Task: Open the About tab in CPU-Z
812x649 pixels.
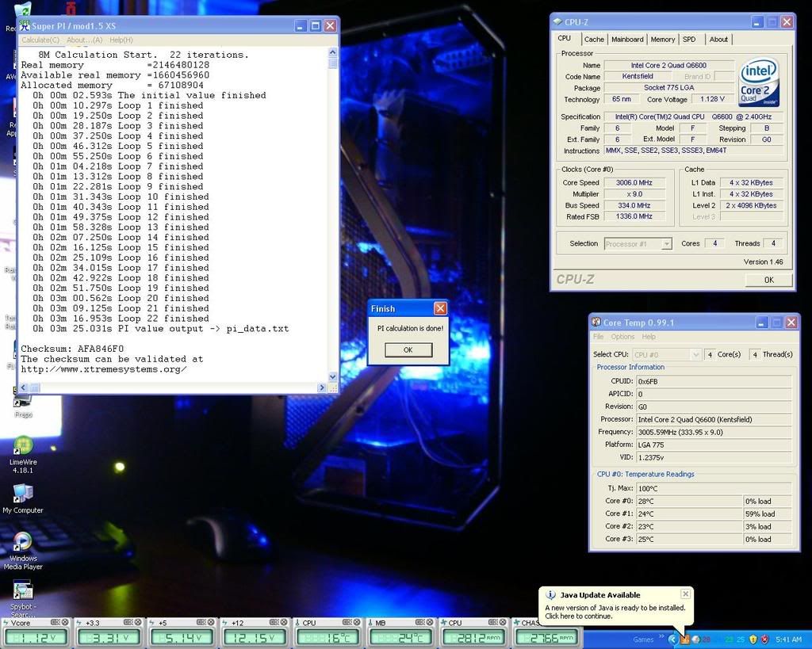Action: [718, 40]
